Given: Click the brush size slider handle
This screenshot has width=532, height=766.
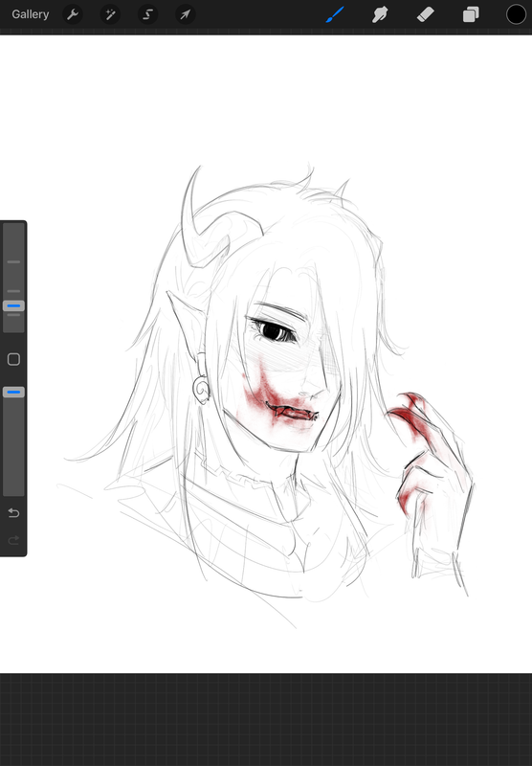Looking at the screenshot, I should point(13,306).
